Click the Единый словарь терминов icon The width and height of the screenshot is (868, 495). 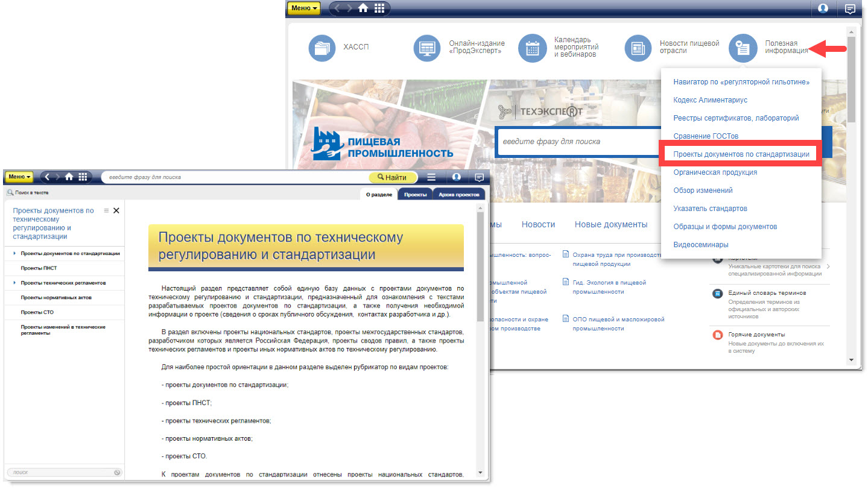click(x=717, y=294)
